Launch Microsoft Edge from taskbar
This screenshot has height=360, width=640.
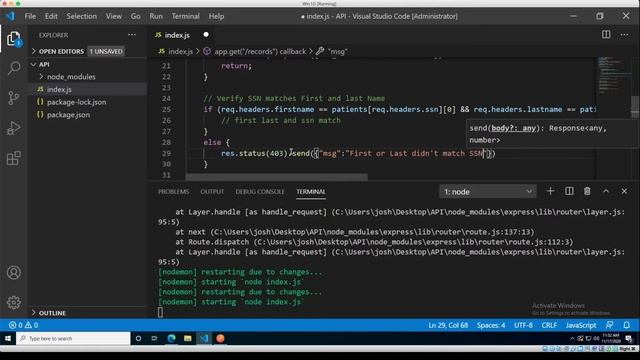tap(171, 338)
